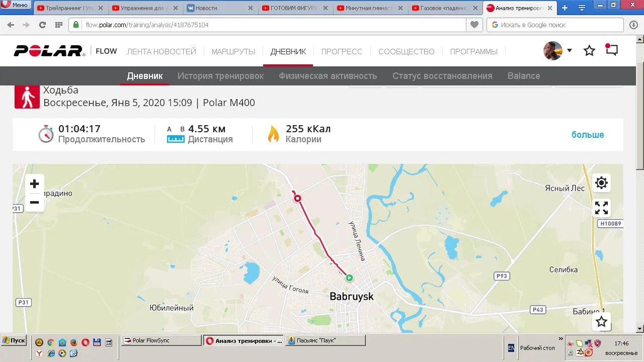Close the Новости tab
Image resolution: width=644 pixels, height=362 pixels.
click(x=250, y=8)
